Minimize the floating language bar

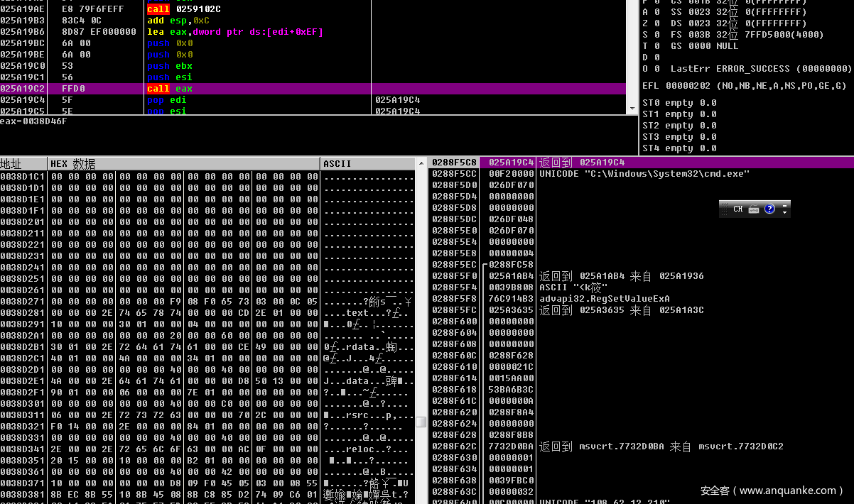tap(784, 205)
